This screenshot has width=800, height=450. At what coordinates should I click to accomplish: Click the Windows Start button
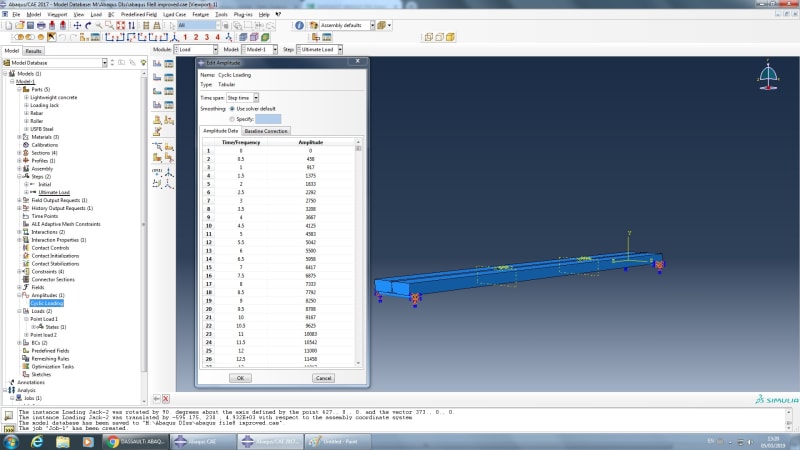tap(11, 442)
